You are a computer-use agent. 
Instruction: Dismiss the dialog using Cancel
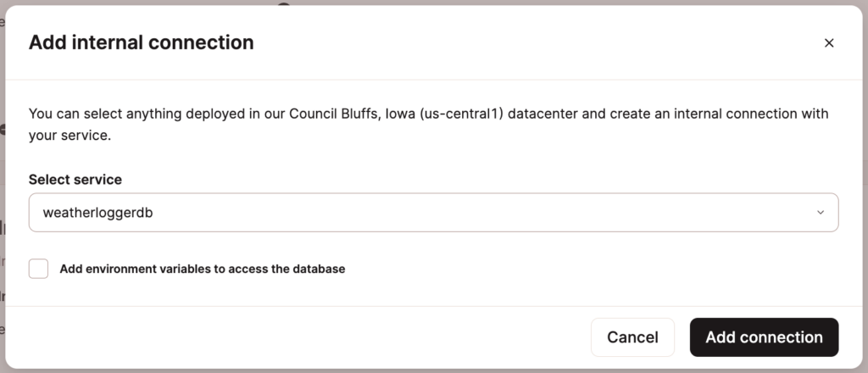[x=632, y=337]
